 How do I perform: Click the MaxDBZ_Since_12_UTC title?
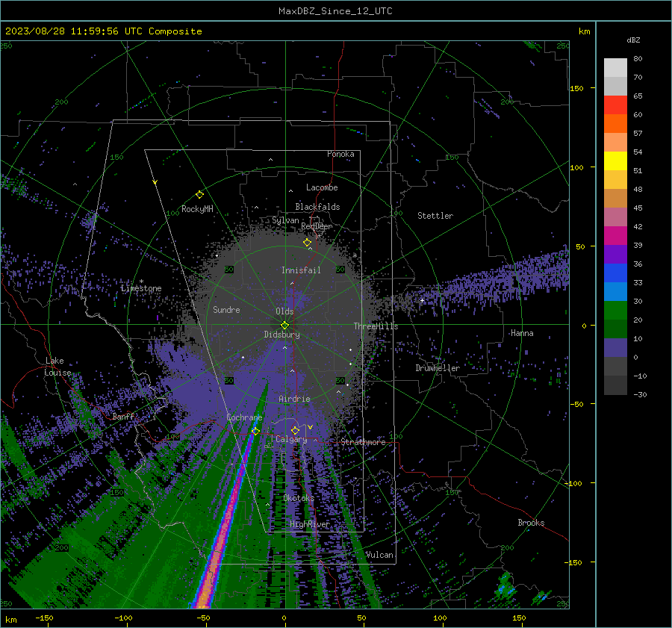[x=335, y=11]
